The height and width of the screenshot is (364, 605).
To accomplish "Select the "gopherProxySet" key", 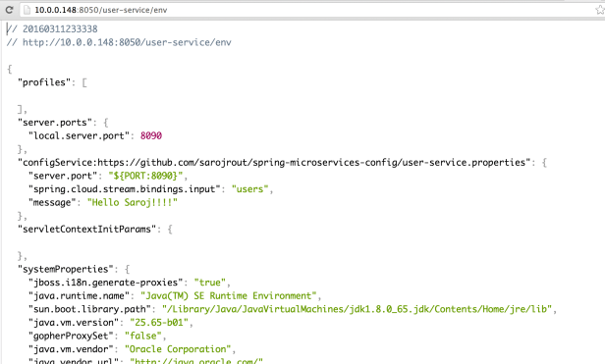I will coord(71,337).
